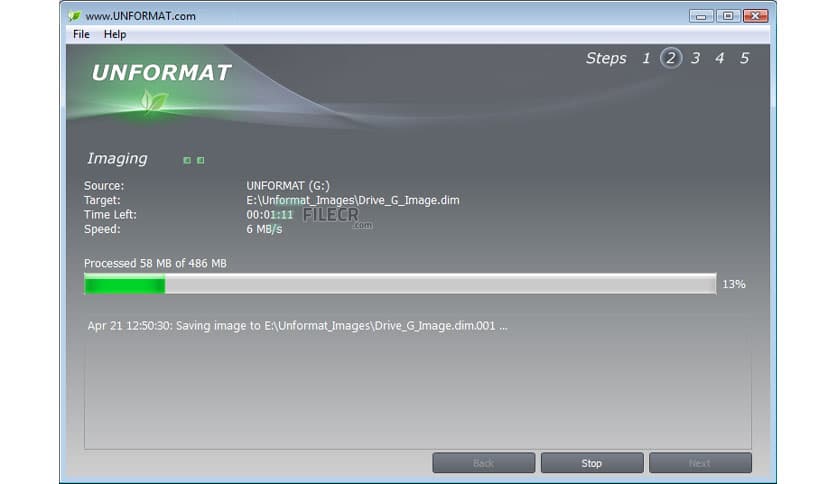The height and width of the screenshot is (484, 836).
Task: Close the UNFORMAT window
Action: [x=755, y=16]
